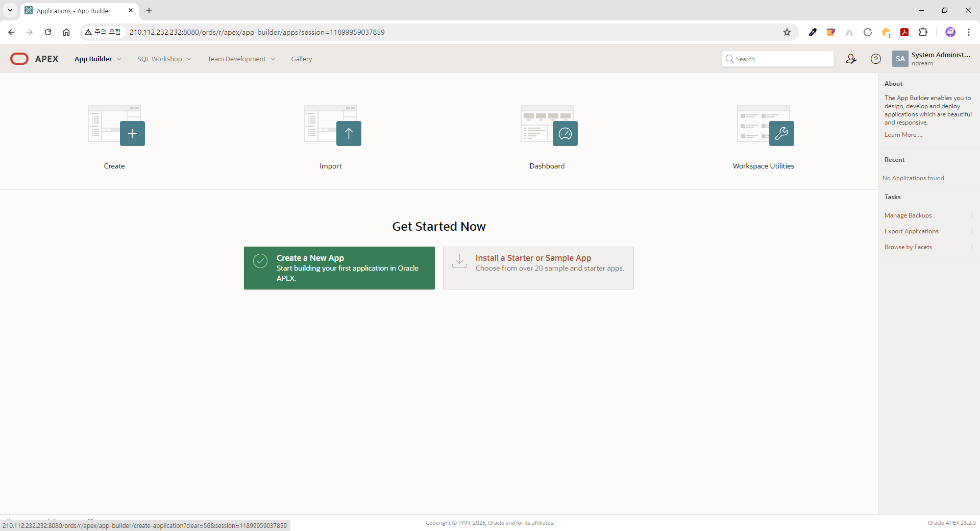This screenshot has width=980, height=531.
Task: Click the download icon in Install Starter App
Action: point(459,261)
